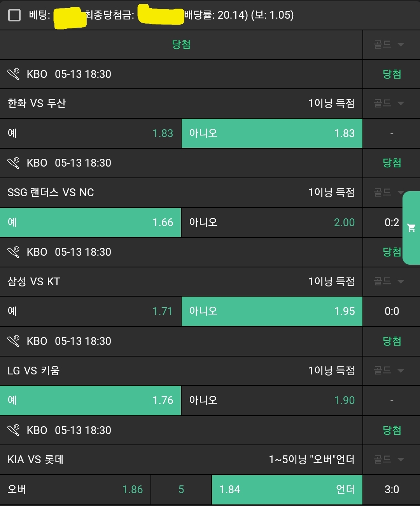The width and height of the screenshot is (420, 506).
Task: Click baseball icon above KIA VS 롯데
Action: click(14, 430)
